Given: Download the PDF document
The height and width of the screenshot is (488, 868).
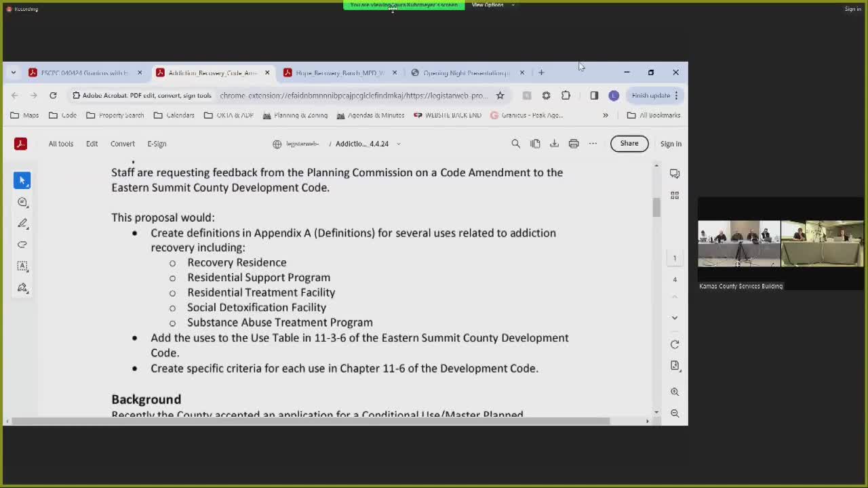Looking at the screenshot, I should [x=554, y=144].
